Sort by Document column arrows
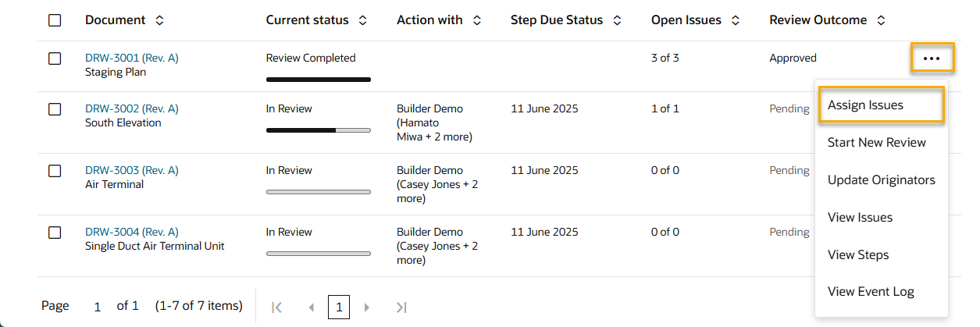 tap(160, 21)
